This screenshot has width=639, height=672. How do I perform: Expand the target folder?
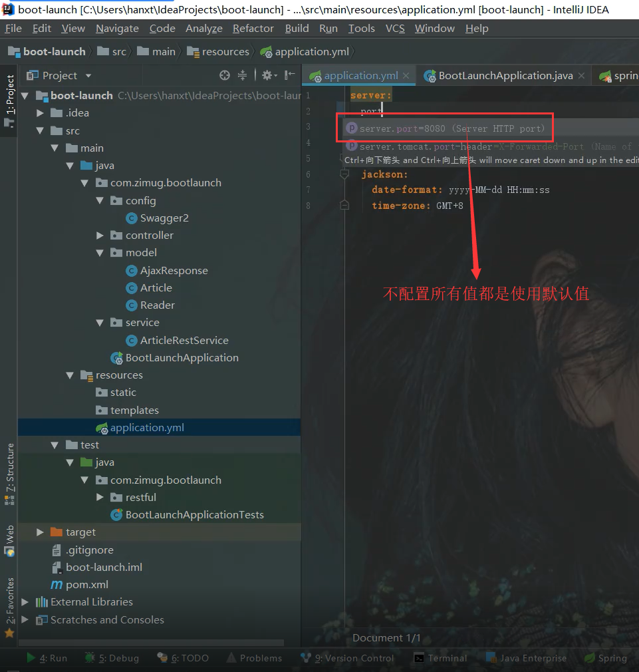coord(41,532)
